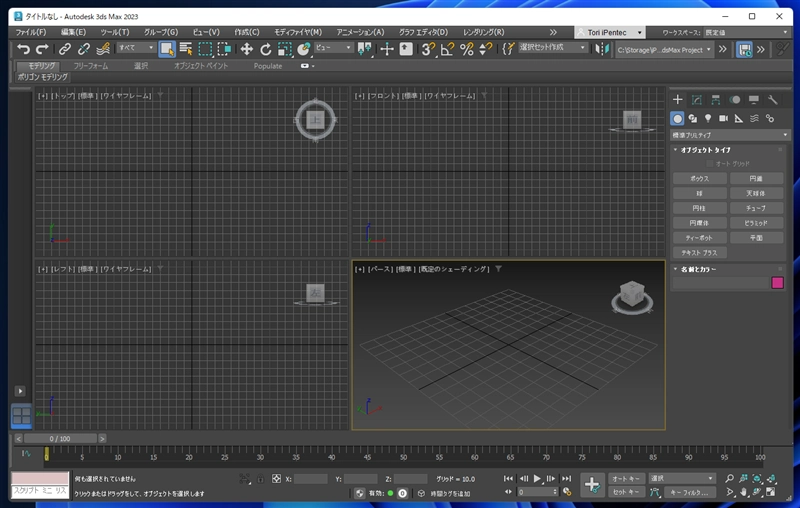Viewport: 800px width, 508px height.
Task: Click Select and Place tool
Action: [x=304, y=49]
